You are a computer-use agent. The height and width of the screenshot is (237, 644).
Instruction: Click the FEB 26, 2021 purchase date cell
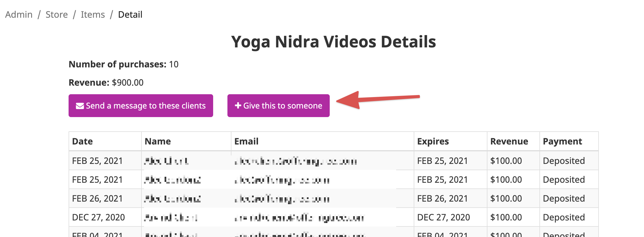[x=97, y=198]
